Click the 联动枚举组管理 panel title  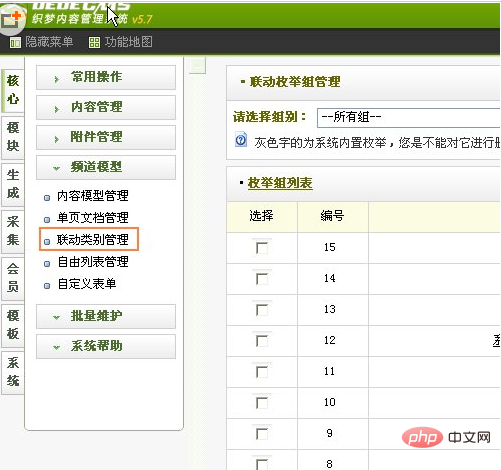tap(295, 82)
